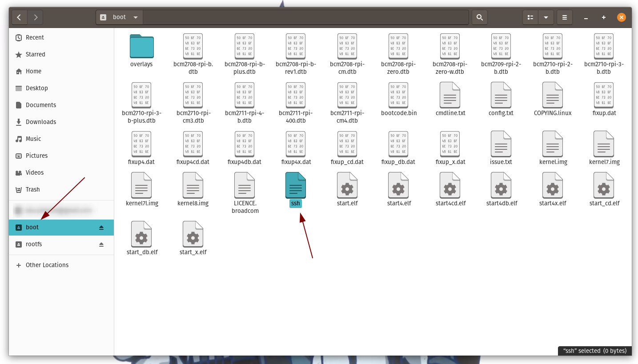Select the config.txt file
This screenshot has width=638, height=364.
pyautogui.click(x=501, y=95)
